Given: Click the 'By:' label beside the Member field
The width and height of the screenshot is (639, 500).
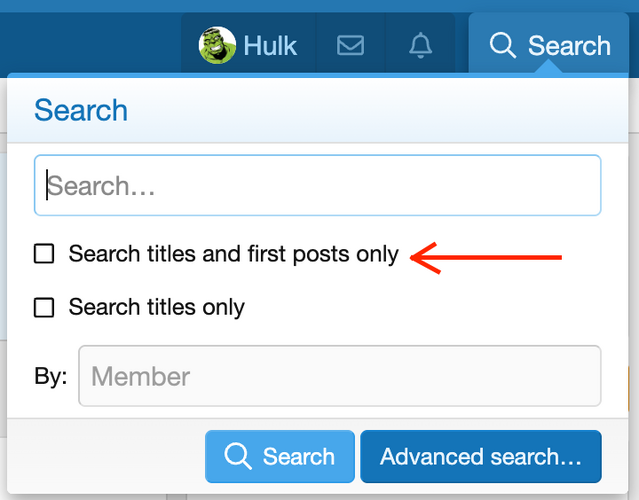Looking at the screenshot, I should pyautogui.click(x=51, y=376).
